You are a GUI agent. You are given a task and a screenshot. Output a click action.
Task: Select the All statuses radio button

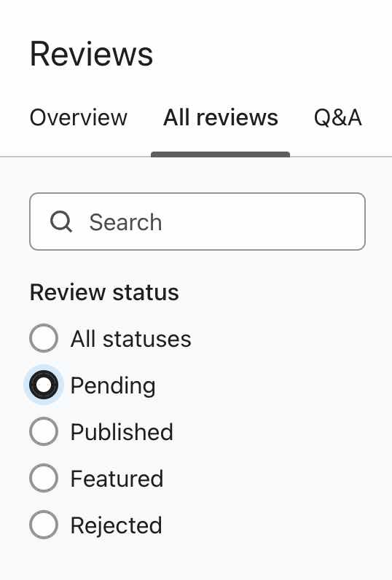(x=44, y=338)
